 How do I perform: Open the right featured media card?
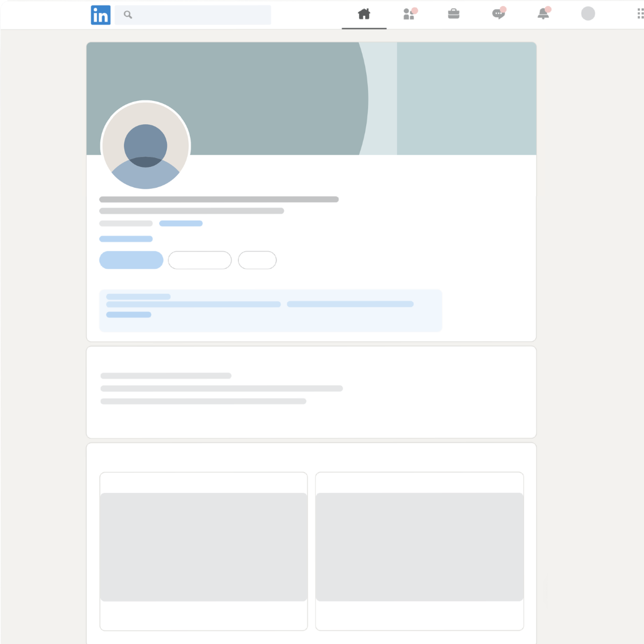pyautogui.click(x=419, y=551)
